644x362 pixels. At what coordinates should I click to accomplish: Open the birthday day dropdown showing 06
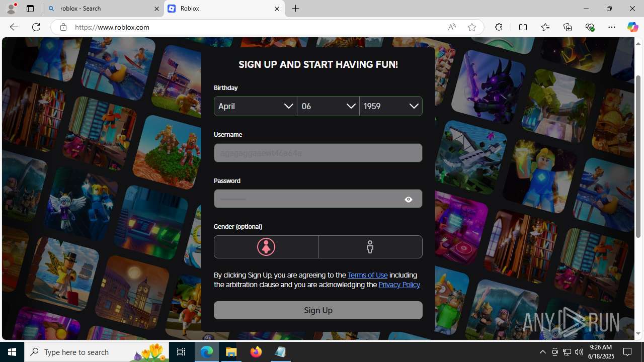329,106
